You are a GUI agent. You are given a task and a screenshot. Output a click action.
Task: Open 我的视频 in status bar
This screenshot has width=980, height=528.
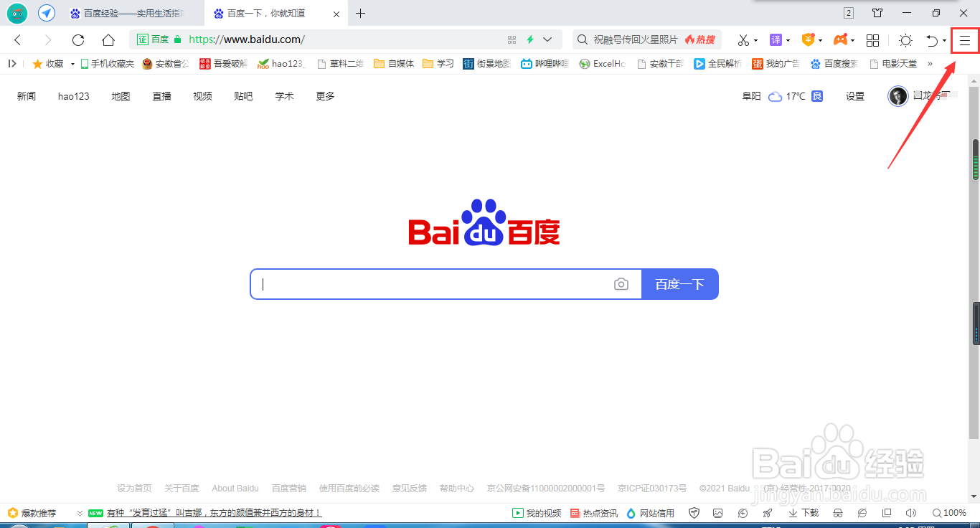point(537,513)
